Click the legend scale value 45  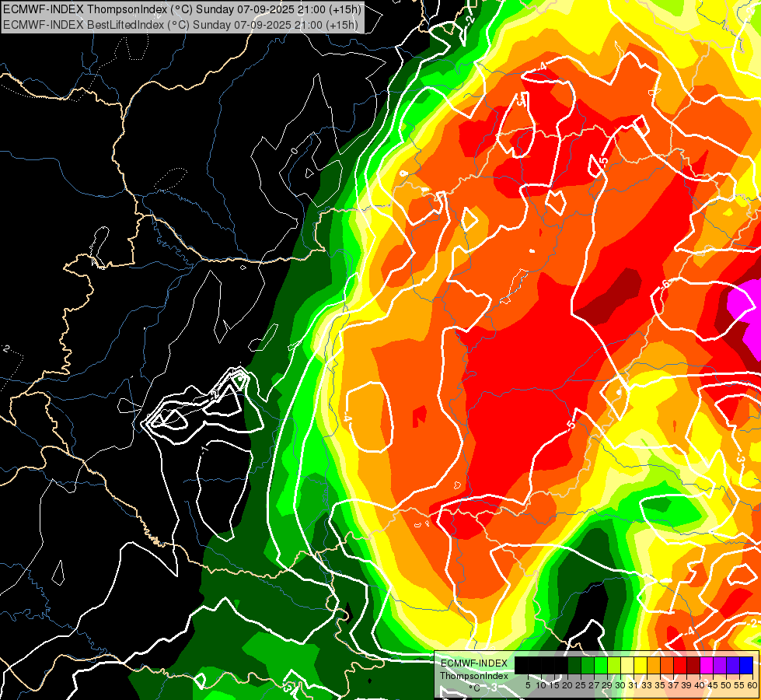pyautogui.click(x=713, y=685)
